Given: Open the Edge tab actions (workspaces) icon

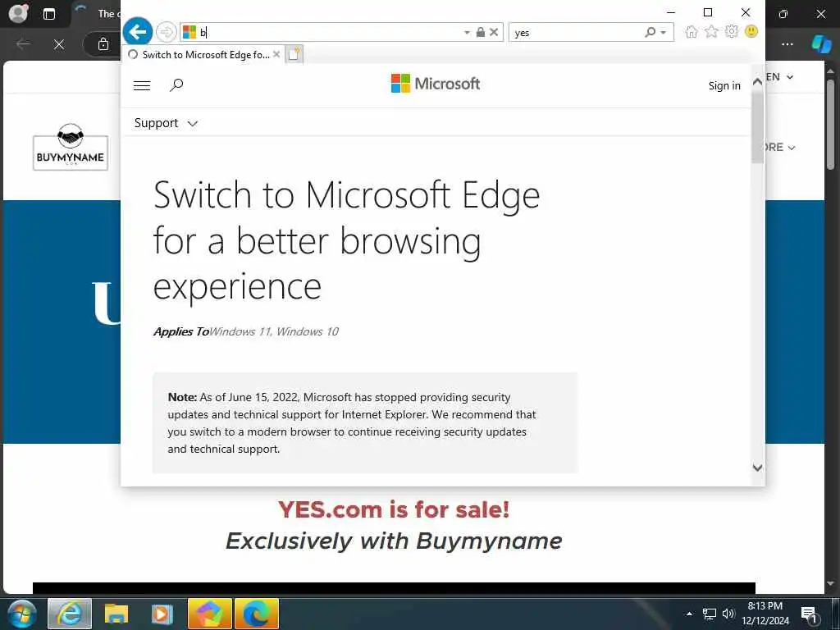Looking at the screenshot, I should [48, 14].
